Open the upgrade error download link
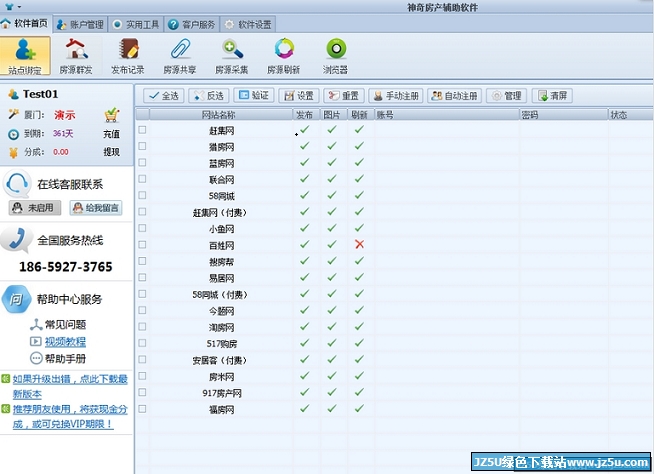This screenshot has height=474, width=654. click(69, 386)
